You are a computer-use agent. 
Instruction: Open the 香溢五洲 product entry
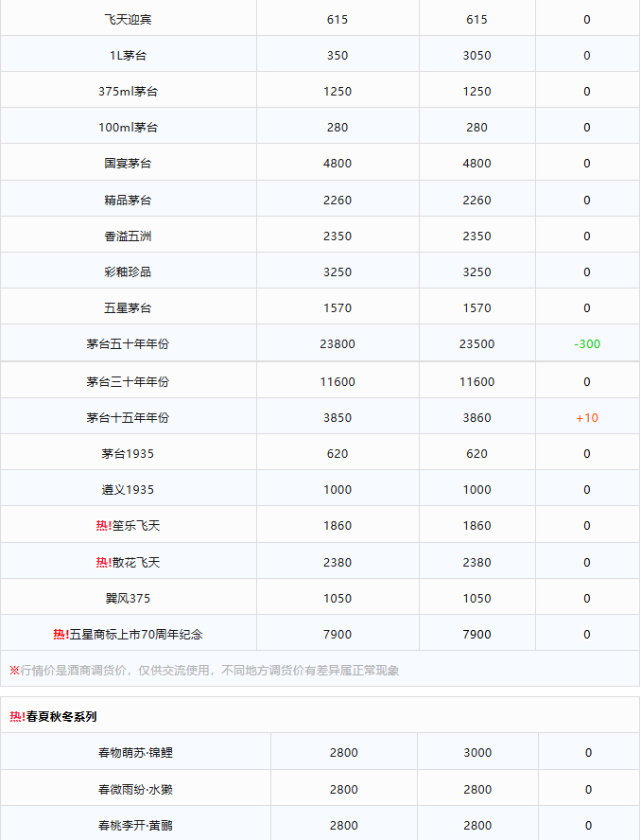pos(128,236)
